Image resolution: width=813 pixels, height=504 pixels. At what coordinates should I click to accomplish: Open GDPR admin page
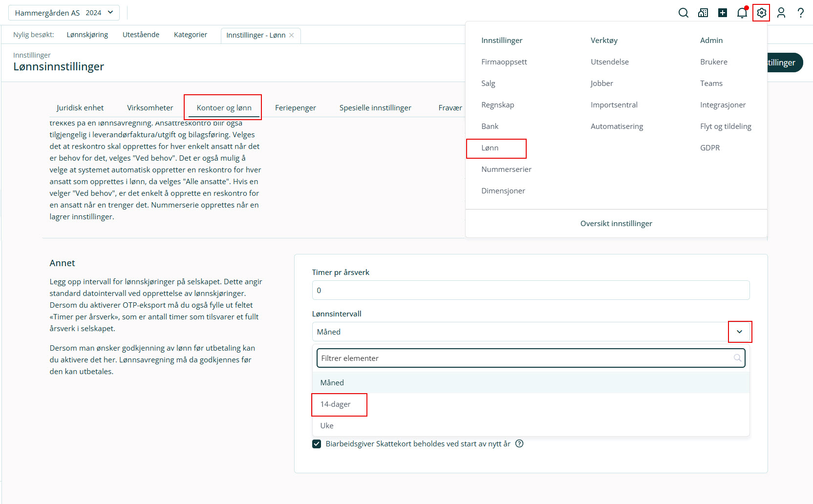click(710, 148)
